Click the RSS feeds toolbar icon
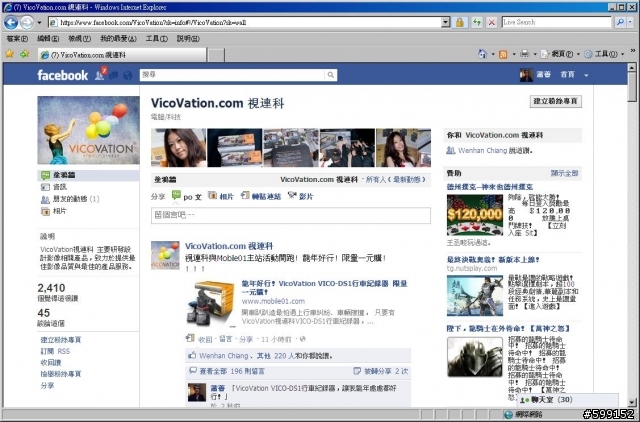This screenshot has height=422, width=640. tap(503, 54)
